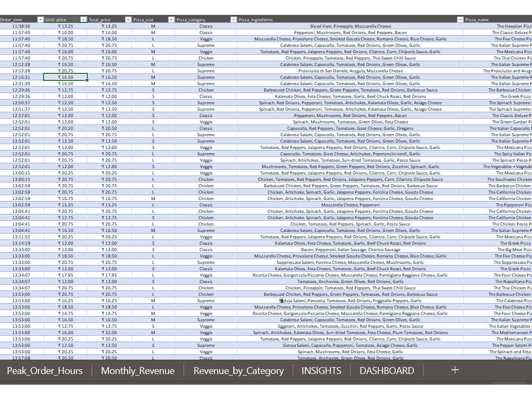
Task: Add a new sheet with the plus icon
Action: (455, 370)
